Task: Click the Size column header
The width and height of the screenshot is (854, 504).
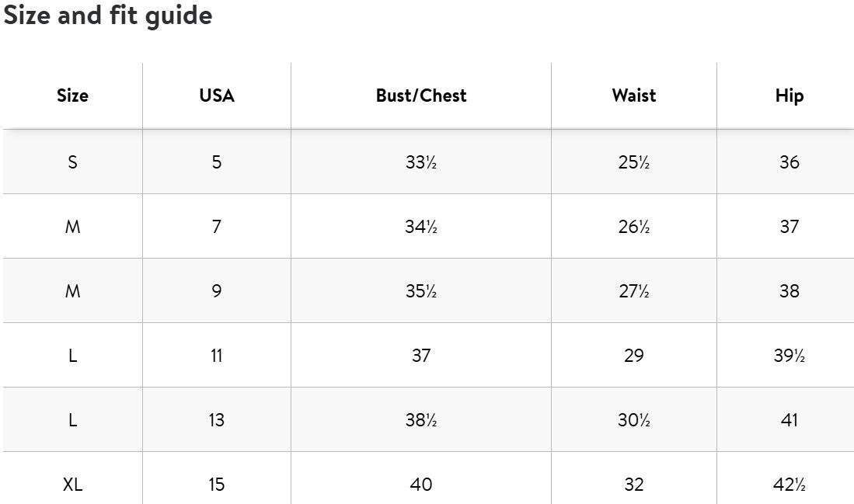Action: [x=72, y=96]
